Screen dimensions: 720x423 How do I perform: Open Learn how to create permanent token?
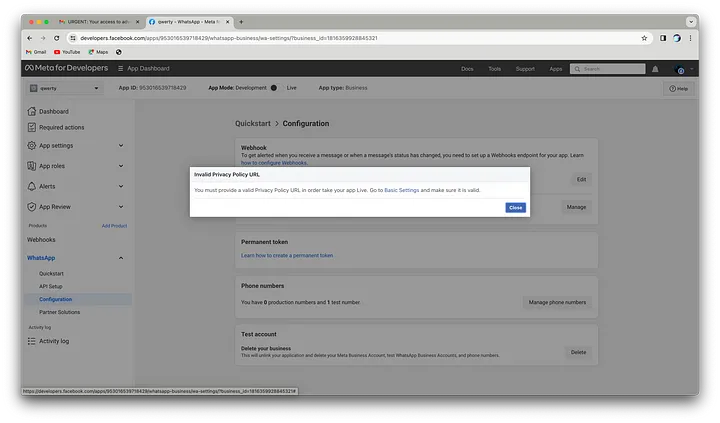287,255
